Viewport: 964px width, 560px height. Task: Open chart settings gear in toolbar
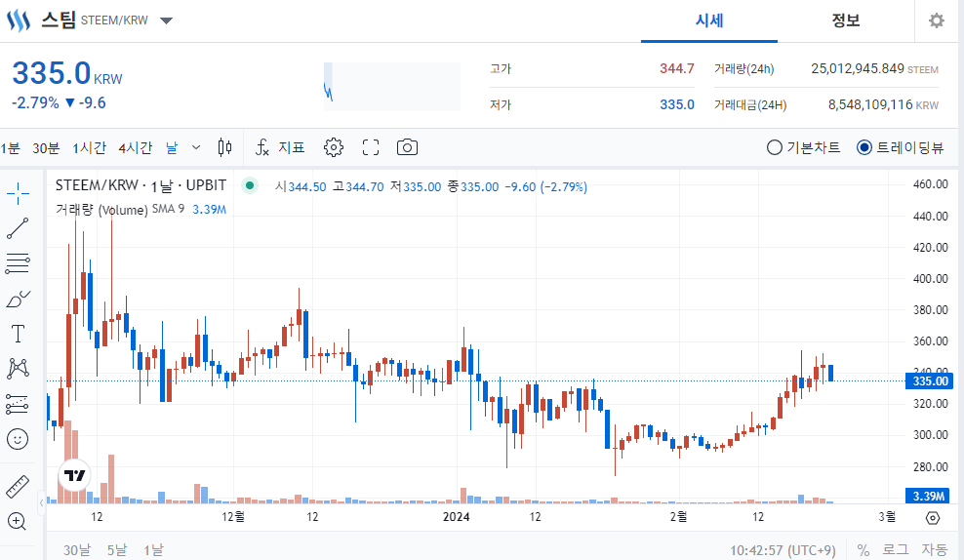(334, 147)
